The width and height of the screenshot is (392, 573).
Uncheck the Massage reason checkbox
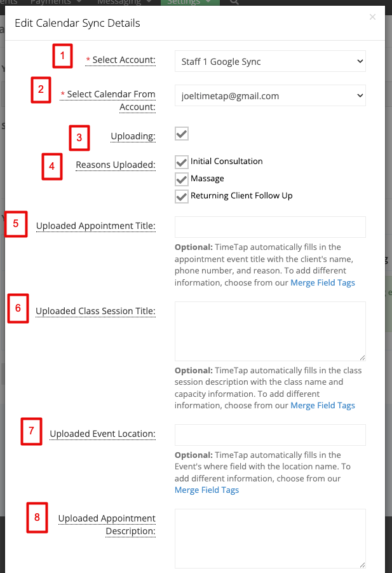pos(182,179)
